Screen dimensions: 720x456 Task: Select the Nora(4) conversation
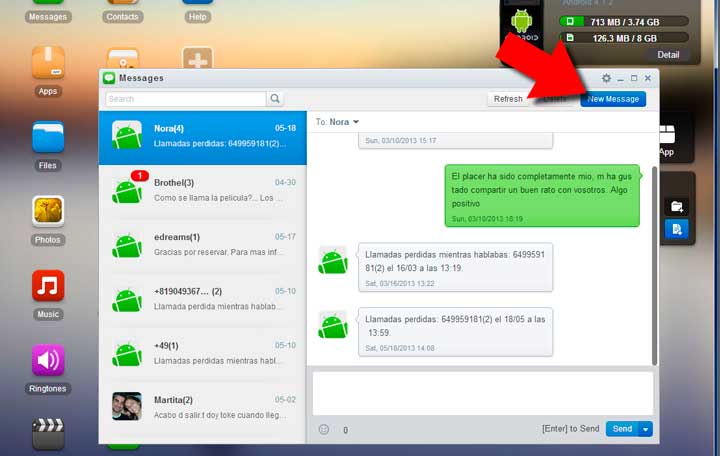click(202, 137)
